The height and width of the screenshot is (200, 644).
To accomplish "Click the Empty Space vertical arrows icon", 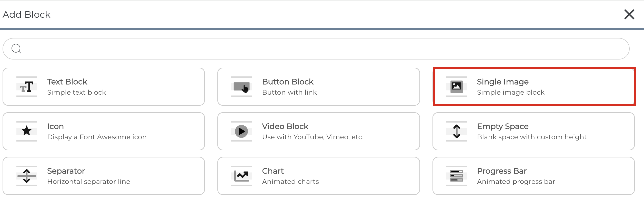I will coord(456,131).
